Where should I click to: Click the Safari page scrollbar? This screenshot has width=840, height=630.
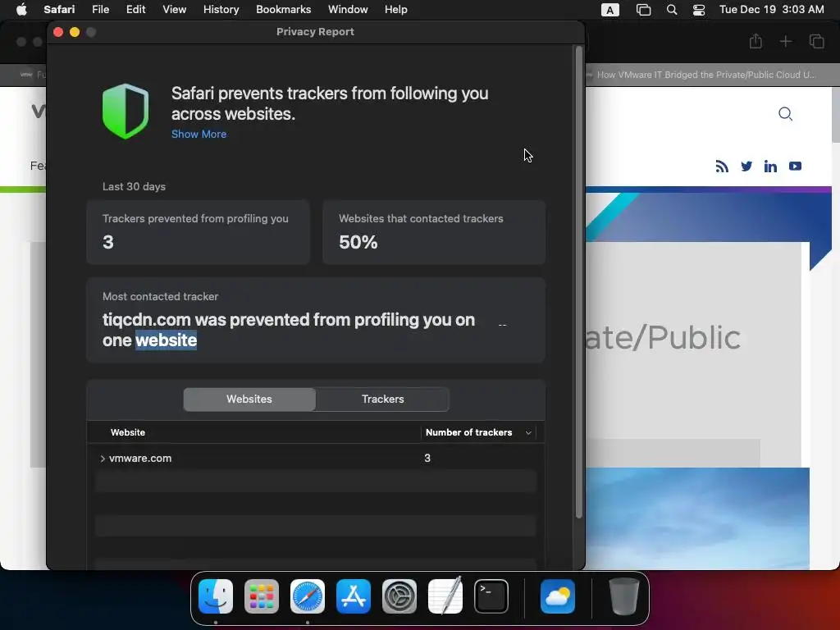pyautogui.click(x=836, y=116)
